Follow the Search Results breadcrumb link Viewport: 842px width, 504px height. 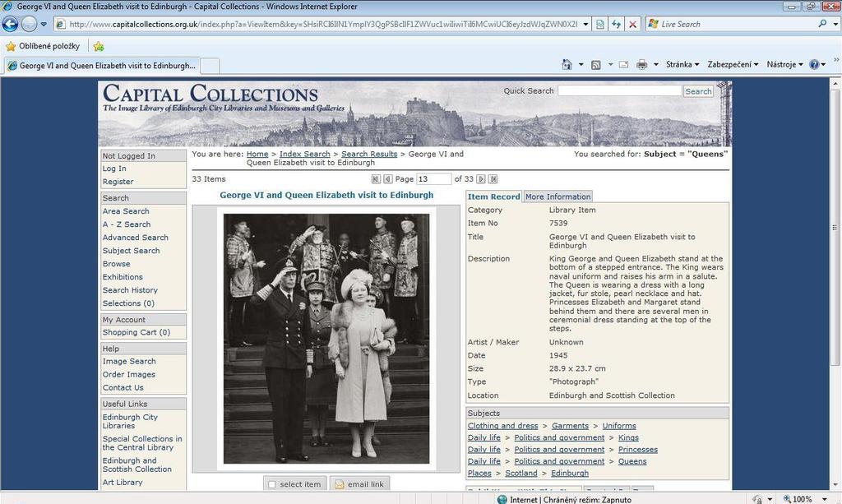tap(369, 154)
